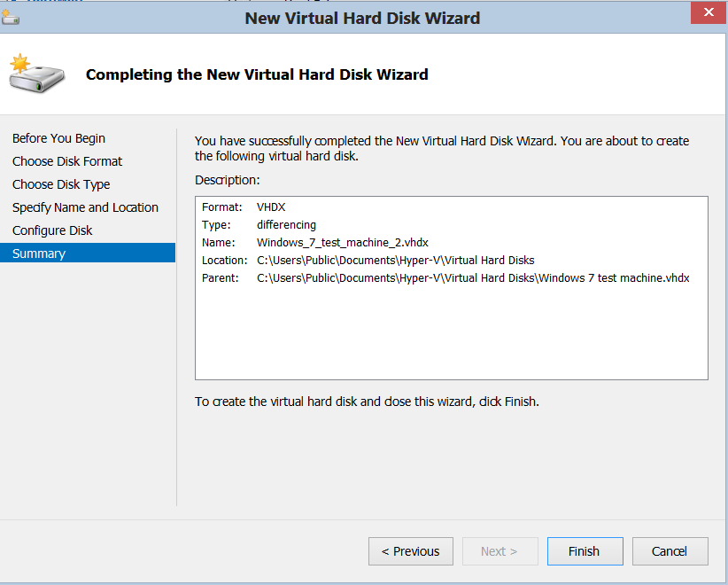Open the Specify Name and Location step

coord(85,207)
